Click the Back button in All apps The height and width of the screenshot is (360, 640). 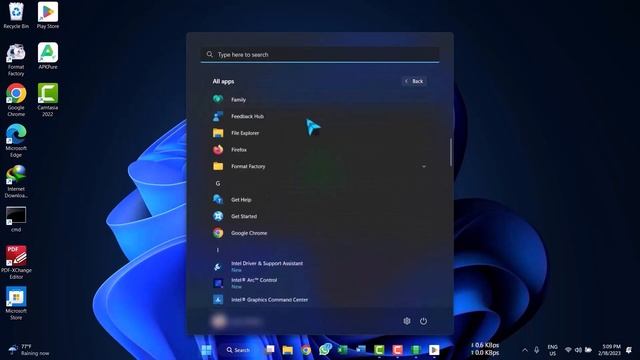point(414,81)
